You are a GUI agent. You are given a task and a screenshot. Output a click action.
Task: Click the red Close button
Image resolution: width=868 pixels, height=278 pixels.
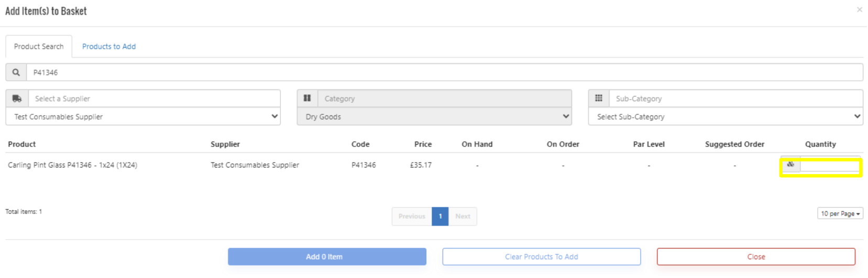(756, 256)
